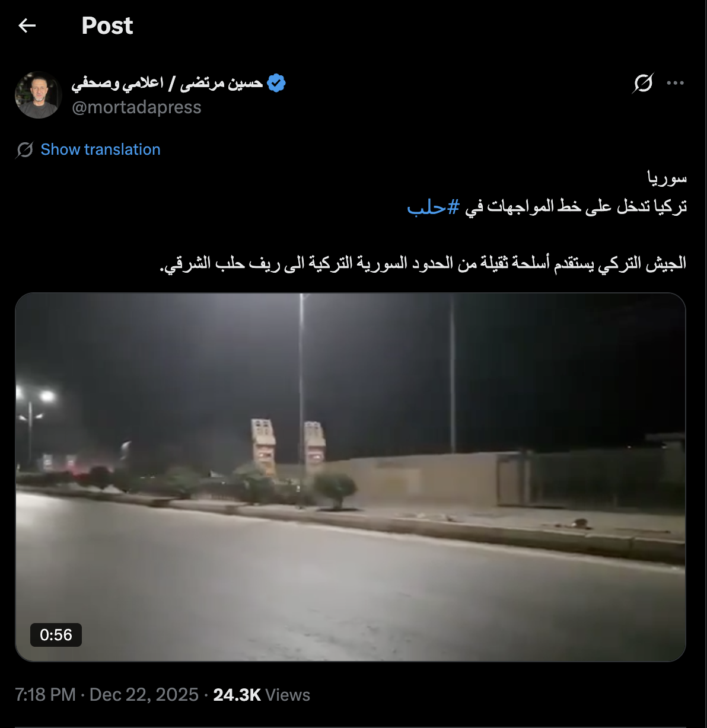Click the author's Arabic display name
This screenshot has height=728, width=707.
167,83
